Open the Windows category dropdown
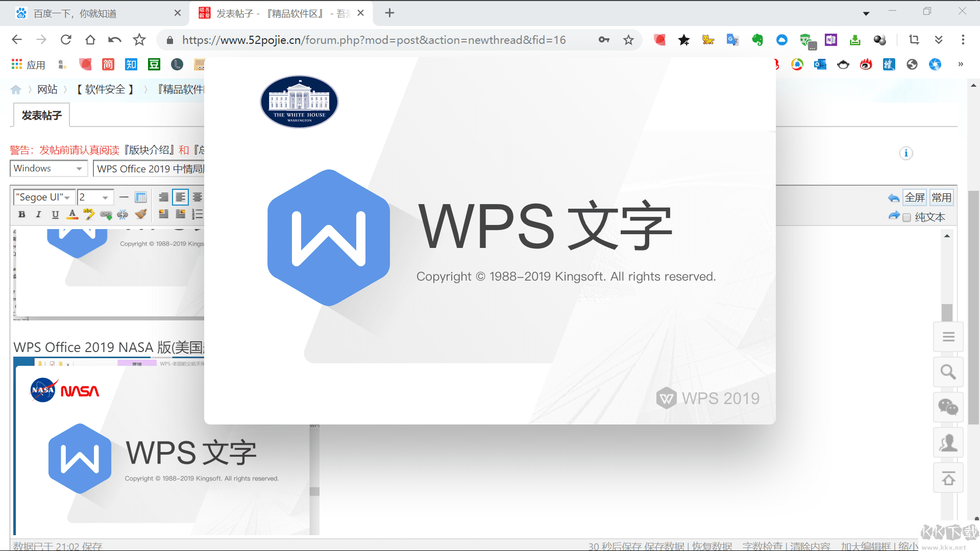Viewport: 980px width, 551px height. 49,168
